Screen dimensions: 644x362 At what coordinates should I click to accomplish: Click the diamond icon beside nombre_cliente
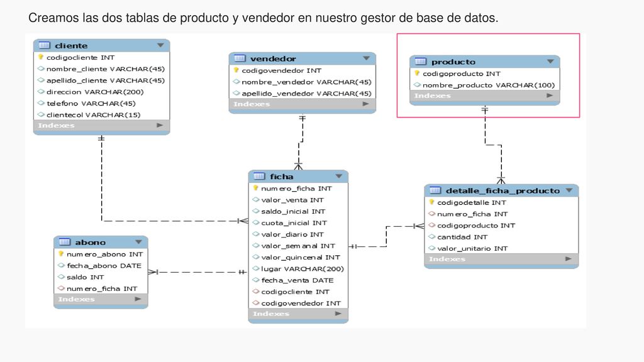coord(41,69)
